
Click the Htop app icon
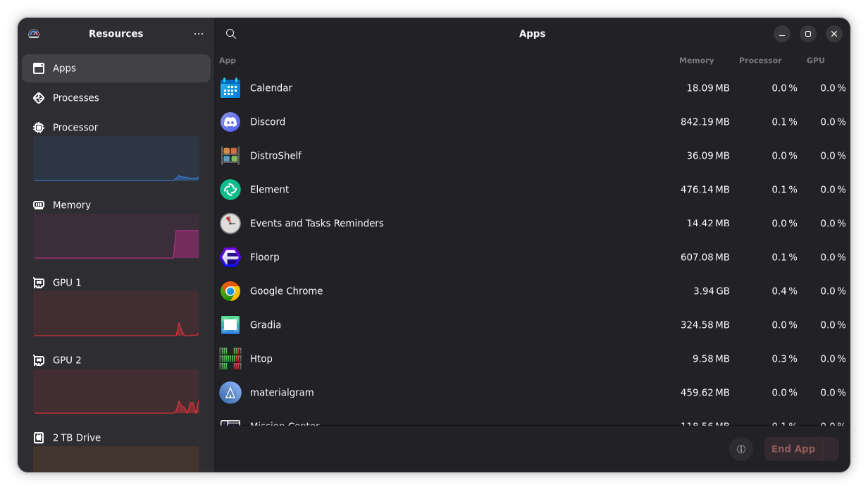[230, 359]
